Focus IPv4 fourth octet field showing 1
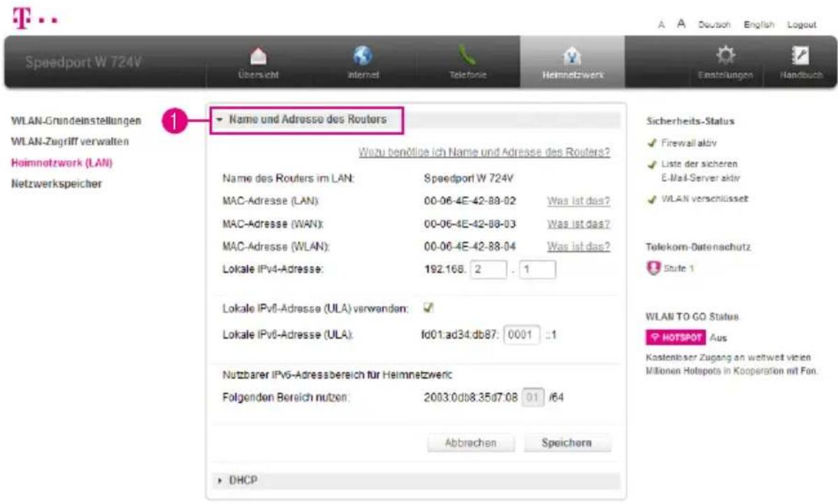This screenshot has width=838, height=504. [537, 269]
